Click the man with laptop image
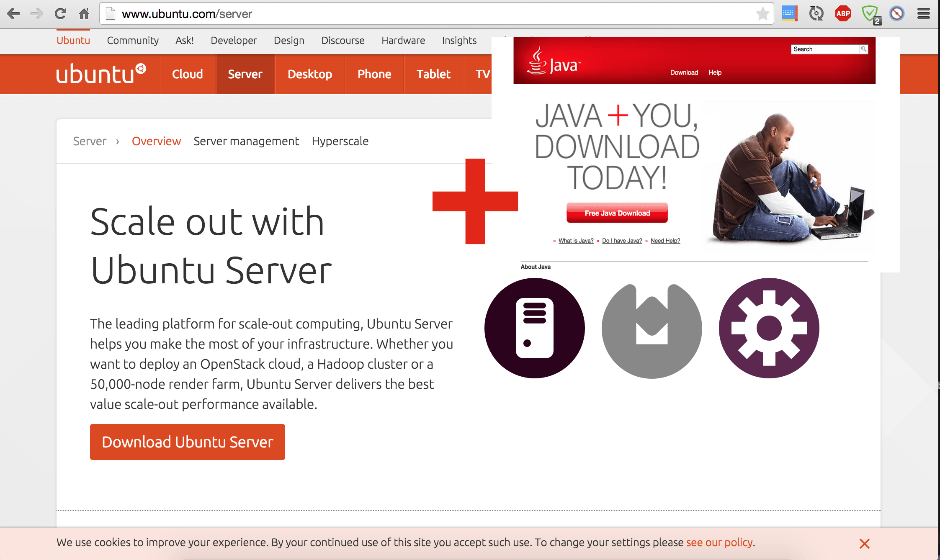940x560 pixels. tap(791, 178)
